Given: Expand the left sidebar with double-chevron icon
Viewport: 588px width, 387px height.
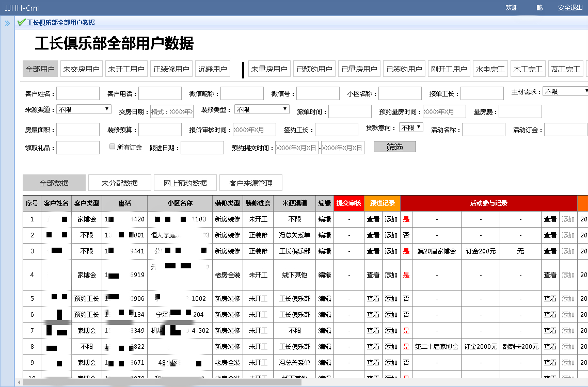Looking at the screenshot, I should point(7,23).
